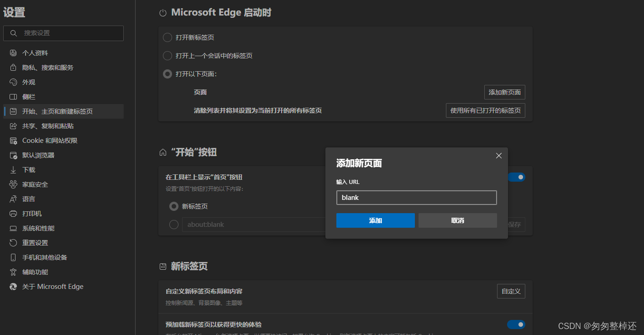Toggle 在工具栏上显示"首页"按钮 switch

click(516, 177)
